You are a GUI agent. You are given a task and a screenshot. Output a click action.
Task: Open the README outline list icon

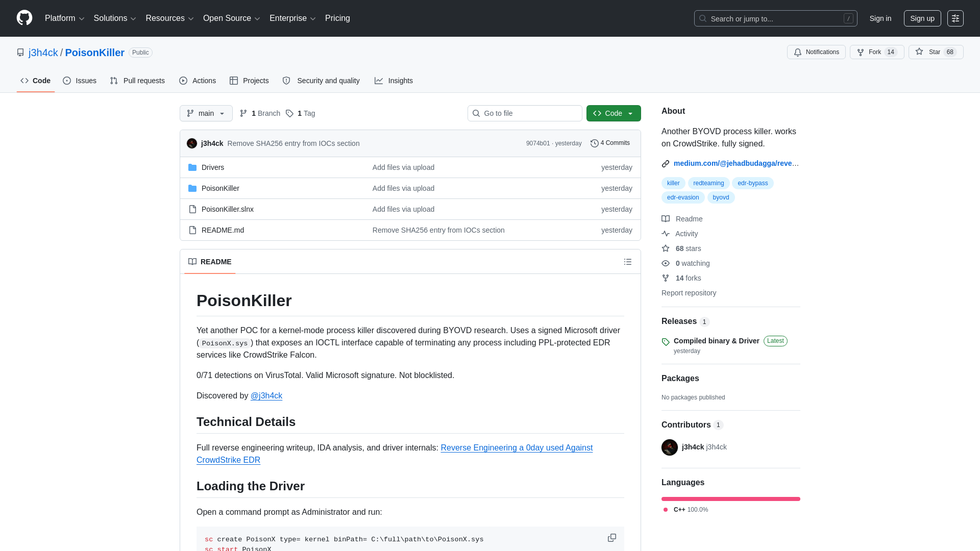click(x=628, y=262)
